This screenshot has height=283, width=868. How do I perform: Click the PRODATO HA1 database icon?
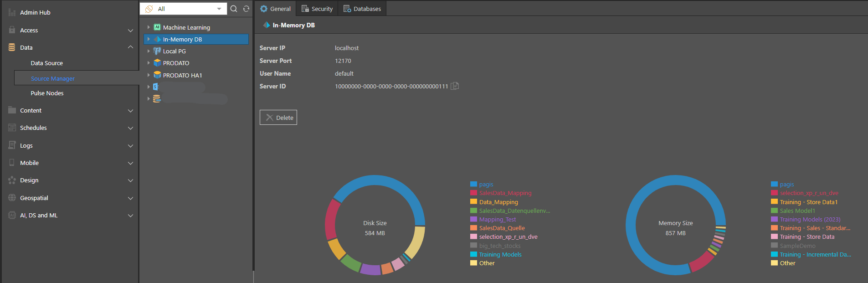tap(157, 75)
